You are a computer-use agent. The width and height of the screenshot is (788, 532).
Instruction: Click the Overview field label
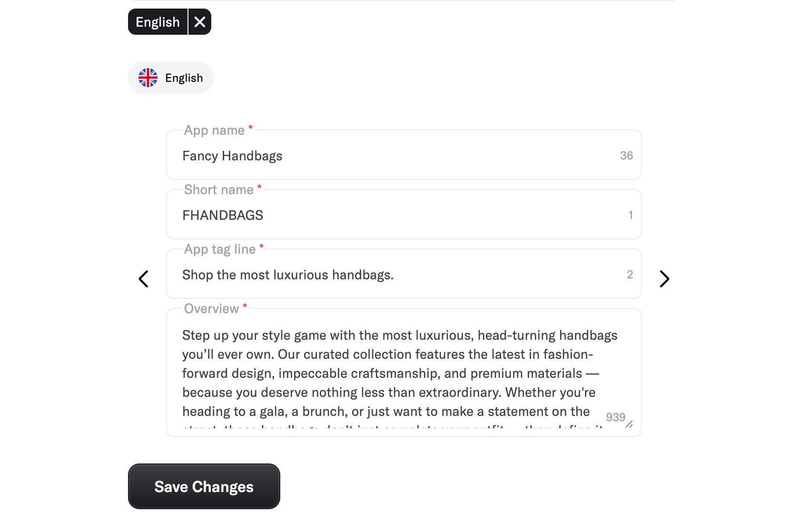coord(212,309)
